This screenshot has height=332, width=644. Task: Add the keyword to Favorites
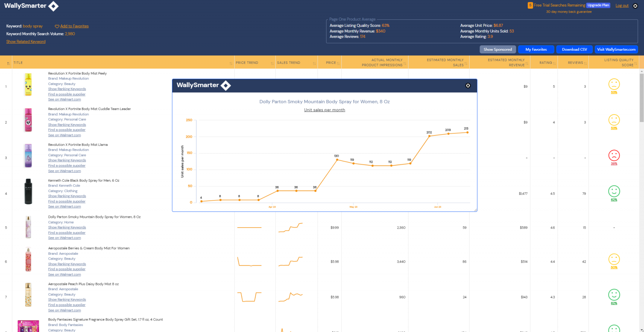74,26
